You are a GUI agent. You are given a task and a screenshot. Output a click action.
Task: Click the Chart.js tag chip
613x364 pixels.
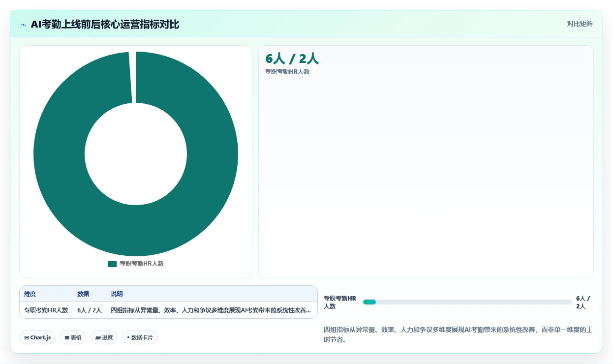coord(38,337)
